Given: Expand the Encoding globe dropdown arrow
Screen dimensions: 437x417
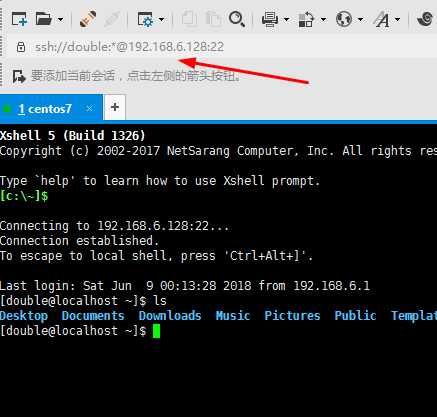Looking at the screenshot, I should (360, 19).
